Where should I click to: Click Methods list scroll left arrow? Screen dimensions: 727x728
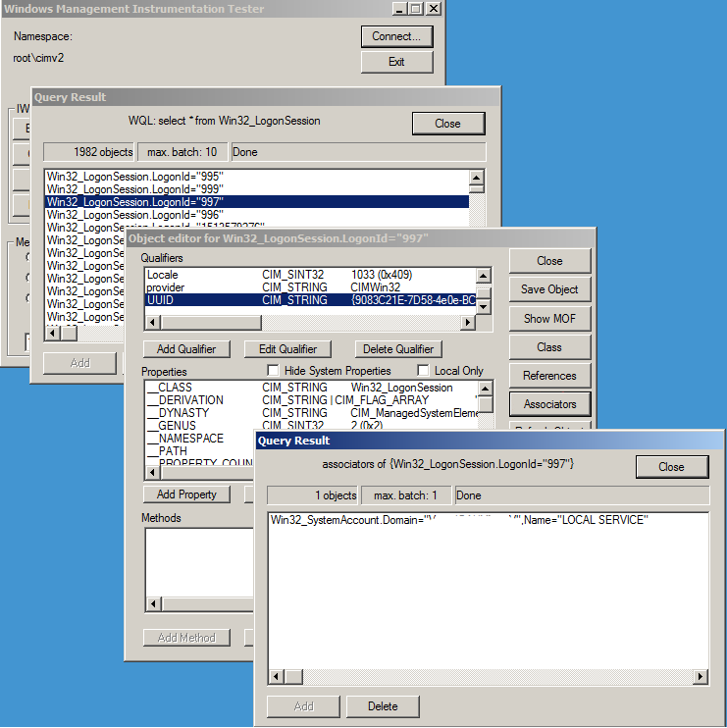tap(154, 604)
